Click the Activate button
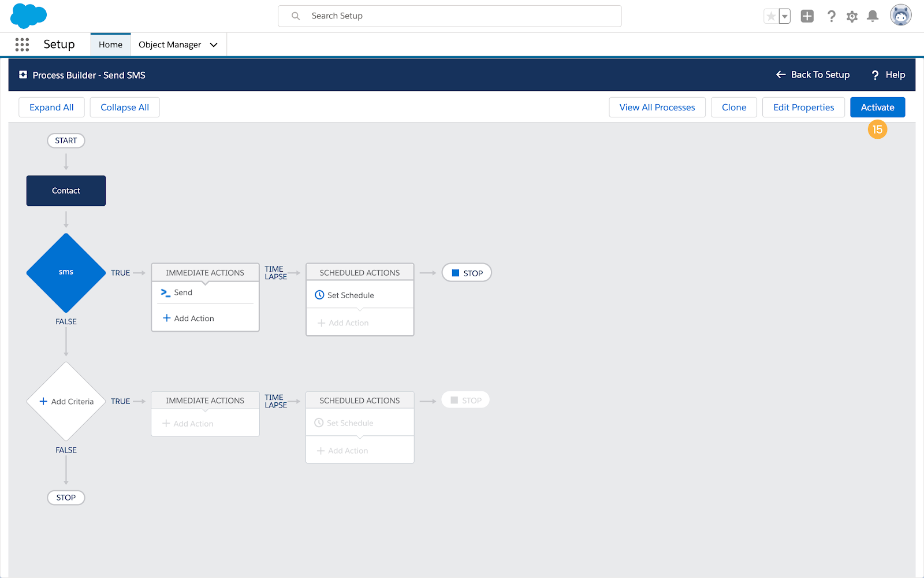 pos(877,108)
